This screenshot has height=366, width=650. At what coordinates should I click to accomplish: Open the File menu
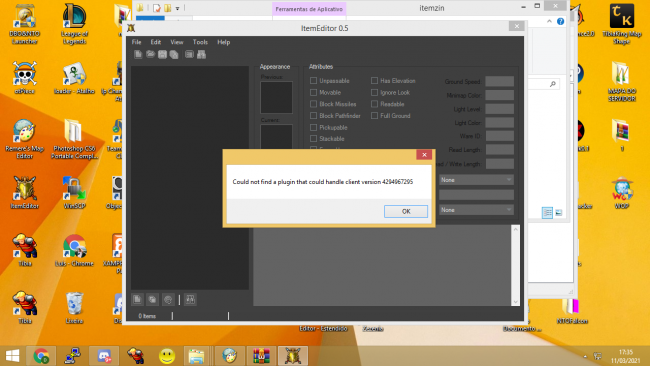[136, 42]
